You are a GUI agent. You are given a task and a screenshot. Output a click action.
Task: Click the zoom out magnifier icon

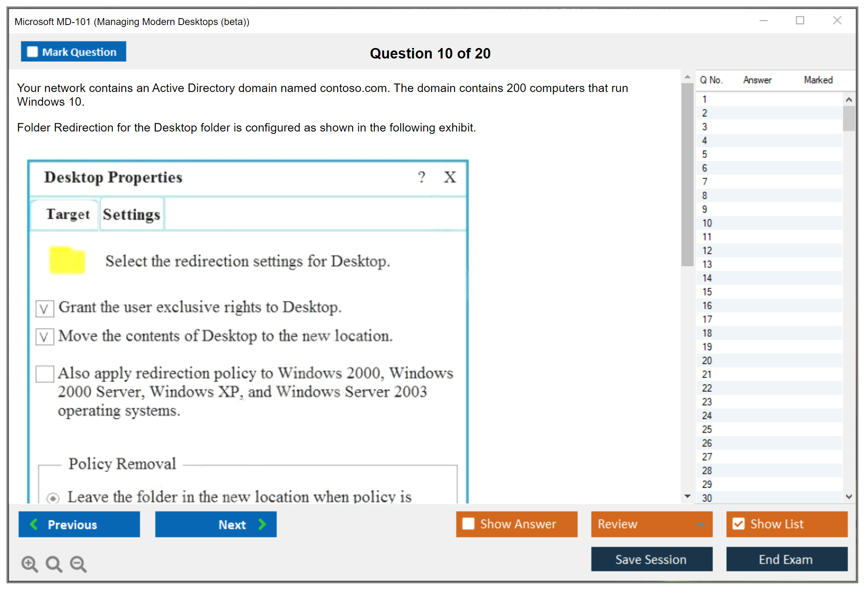point(78,564)
